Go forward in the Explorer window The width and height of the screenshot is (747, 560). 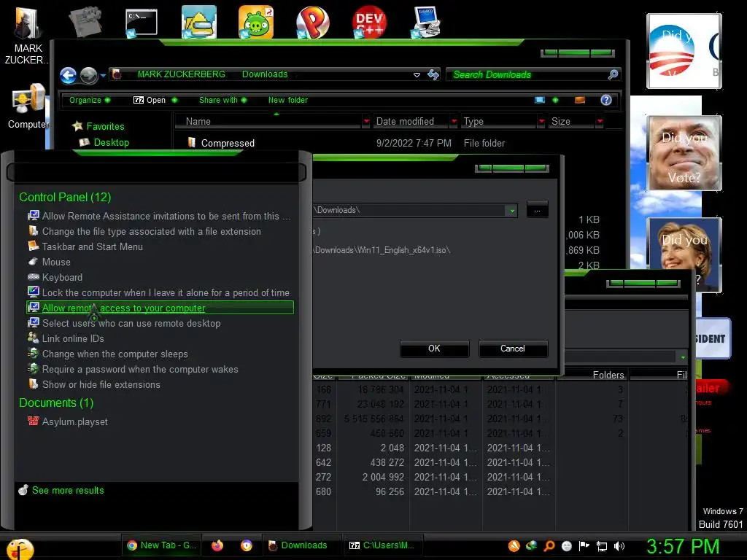(88, 75)
